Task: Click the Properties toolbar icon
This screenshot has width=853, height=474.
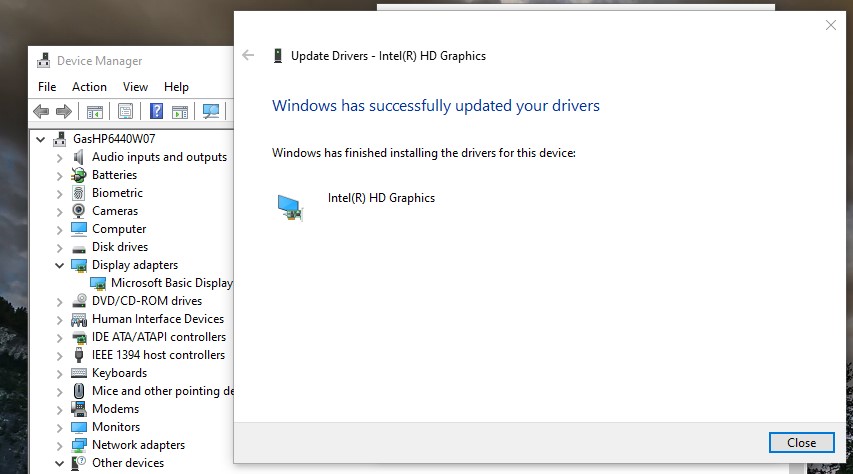Action: pos(125,112)
